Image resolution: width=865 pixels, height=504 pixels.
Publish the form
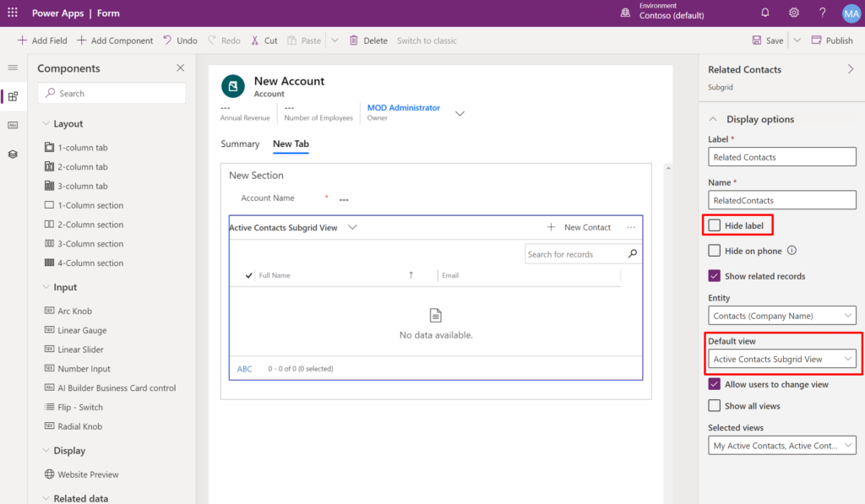[x=832, y=41]
